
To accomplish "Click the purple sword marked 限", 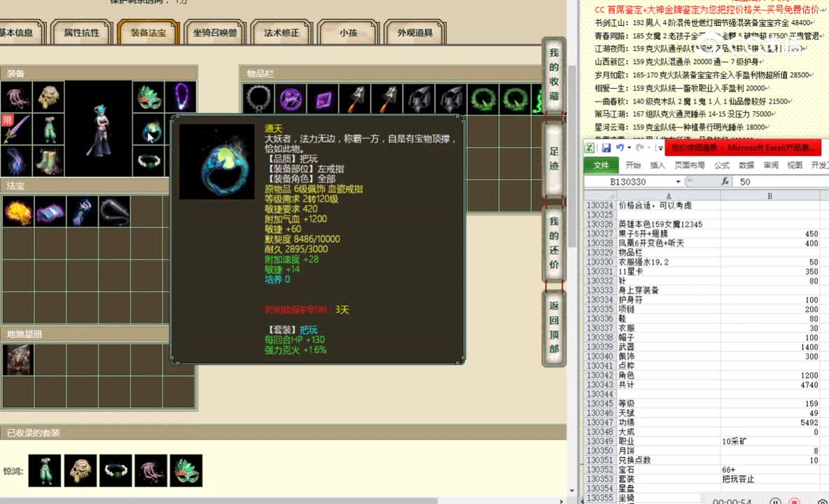I will click(x=16, y=129).
